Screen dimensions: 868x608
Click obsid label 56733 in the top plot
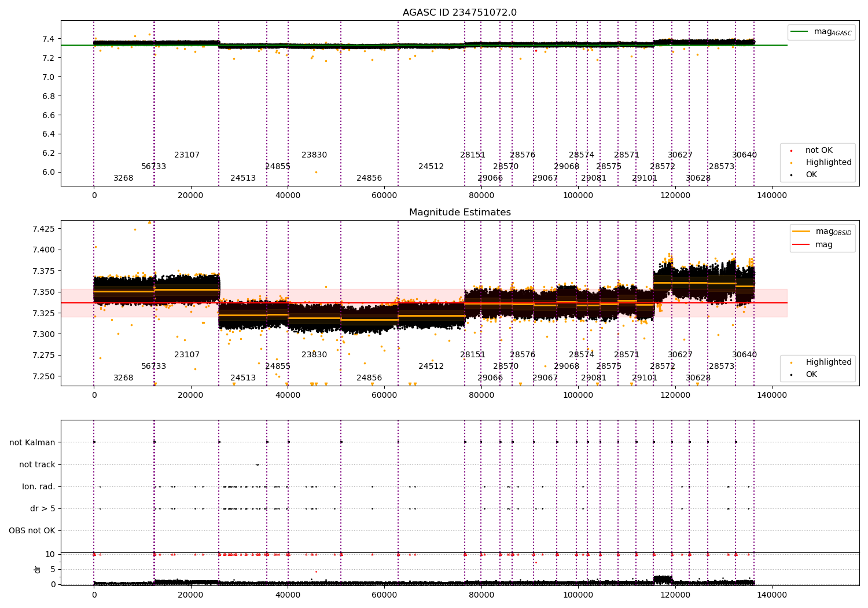pos(154,167)
